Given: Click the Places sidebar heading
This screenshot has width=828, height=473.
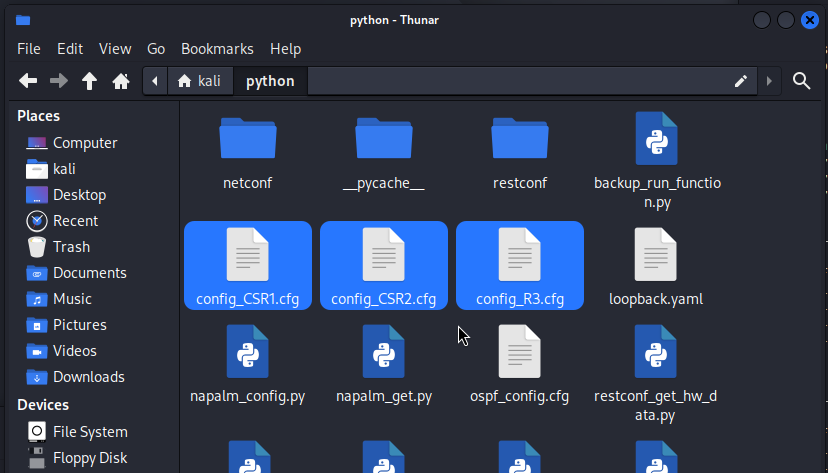Looking at the screenshot, I should pos(39,116).
